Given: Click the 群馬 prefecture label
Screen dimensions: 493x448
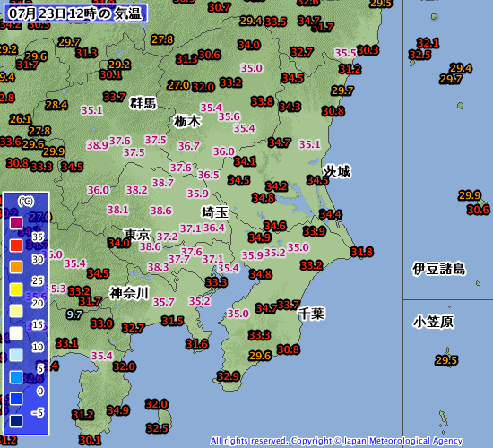Looking at the screenshot, I should (143, 103).
